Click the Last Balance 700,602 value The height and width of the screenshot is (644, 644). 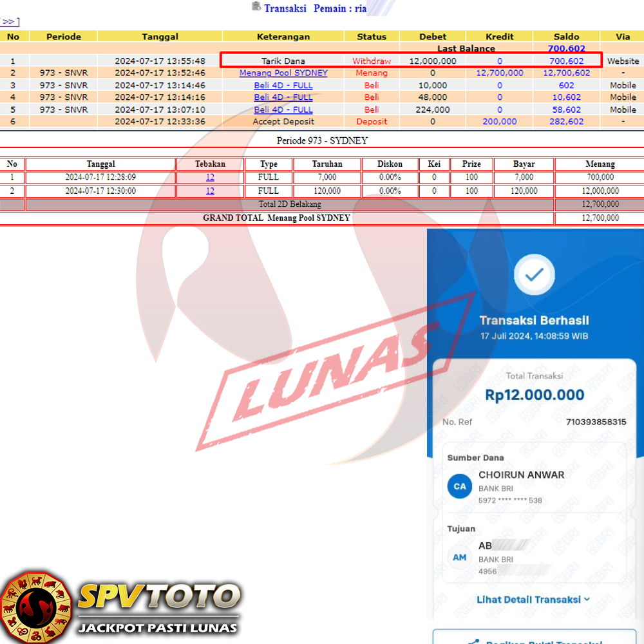566,48
